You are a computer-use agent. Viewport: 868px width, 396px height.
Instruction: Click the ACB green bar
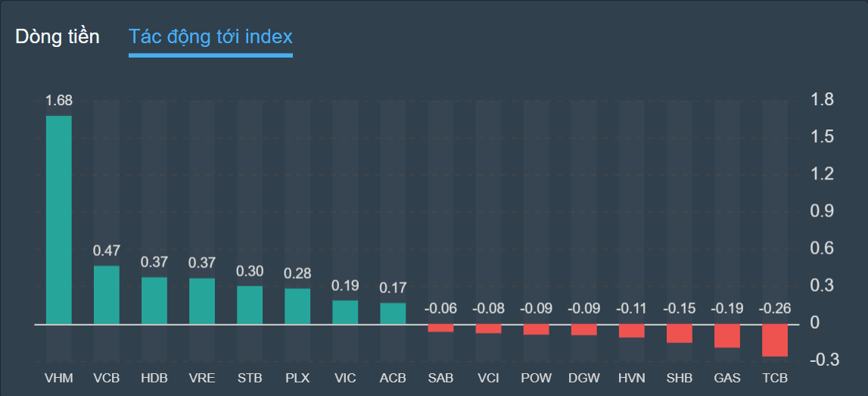(393, 313)
